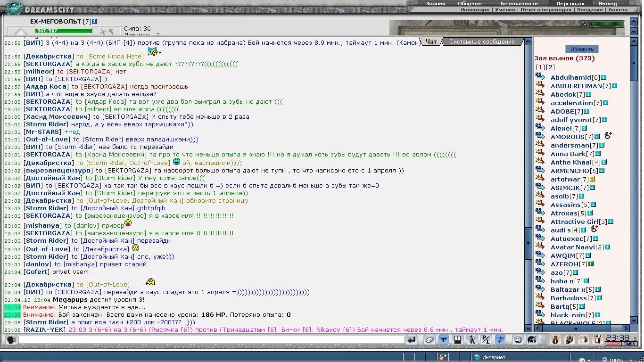Image resolution: width=644 pixels, height=362 pixels.
Task: Click character panel scroll down arrow
Action: click(x=634, y=31)
